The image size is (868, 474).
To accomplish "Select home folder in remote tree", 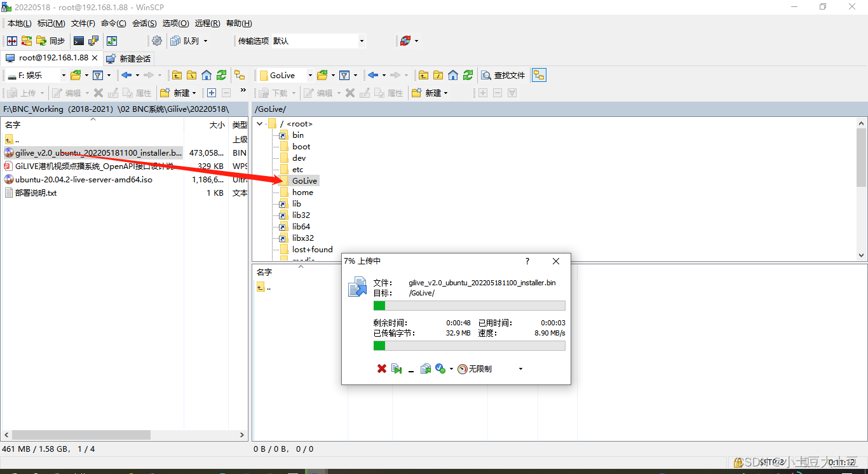I will [x=302, y=193].
